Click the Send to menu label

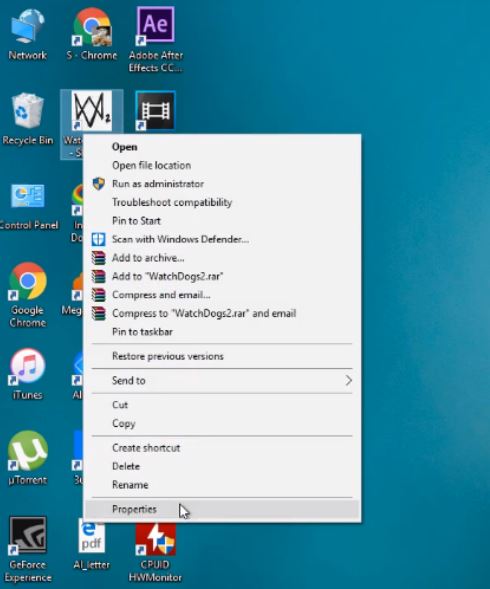129,381
